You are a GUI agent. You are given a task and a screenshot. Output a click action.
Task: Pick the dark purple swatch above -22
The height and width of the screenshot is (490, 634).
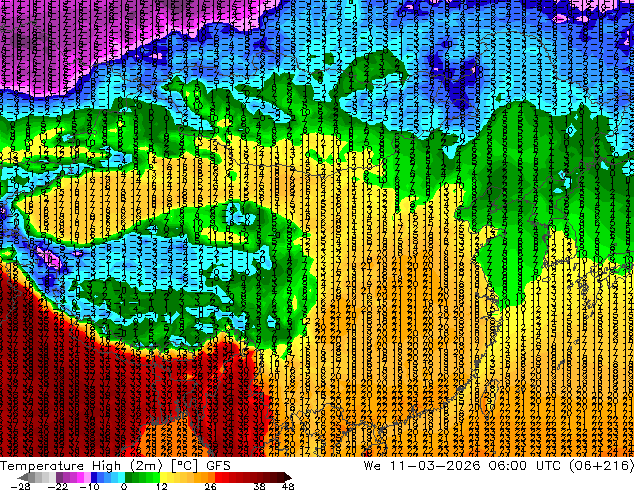coord(59,477)
